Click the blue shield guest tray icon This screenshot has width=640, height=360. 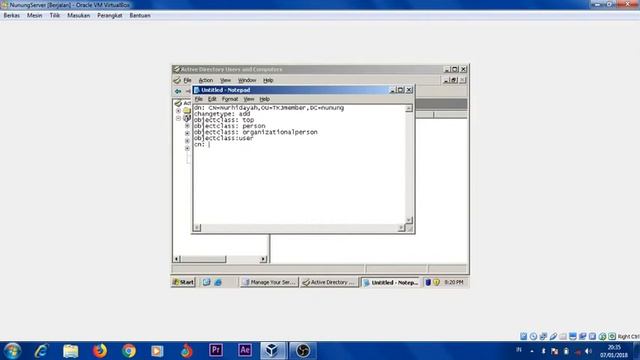click(428, 282)
